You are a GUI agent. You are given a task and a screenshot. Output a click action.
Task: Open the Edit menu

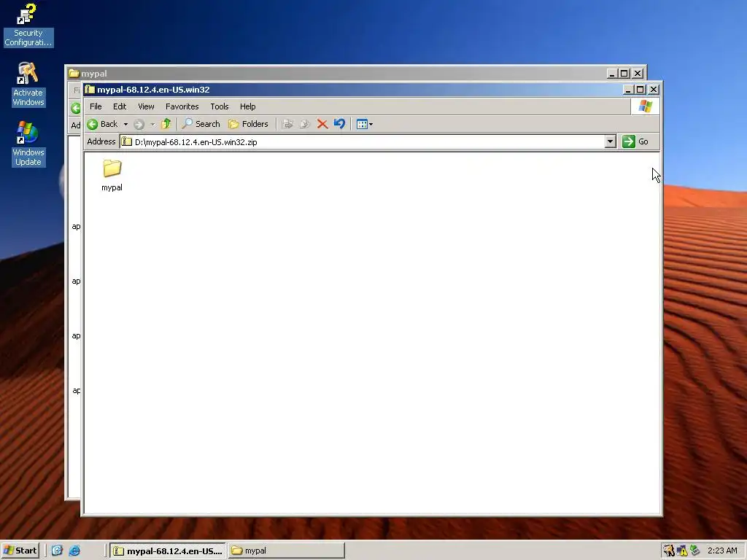pyautogui.click(x=120, y=106)
